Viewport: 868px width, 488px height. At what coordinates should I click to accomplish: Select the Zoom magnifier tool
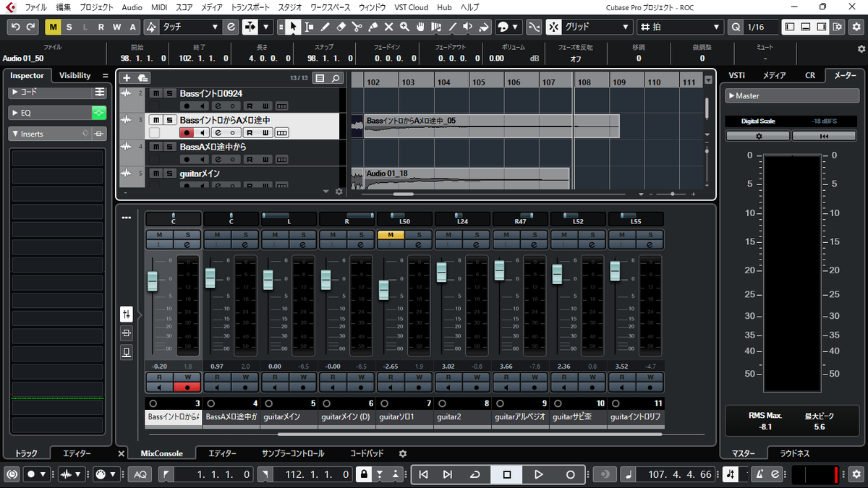click(x=405, y=27)
